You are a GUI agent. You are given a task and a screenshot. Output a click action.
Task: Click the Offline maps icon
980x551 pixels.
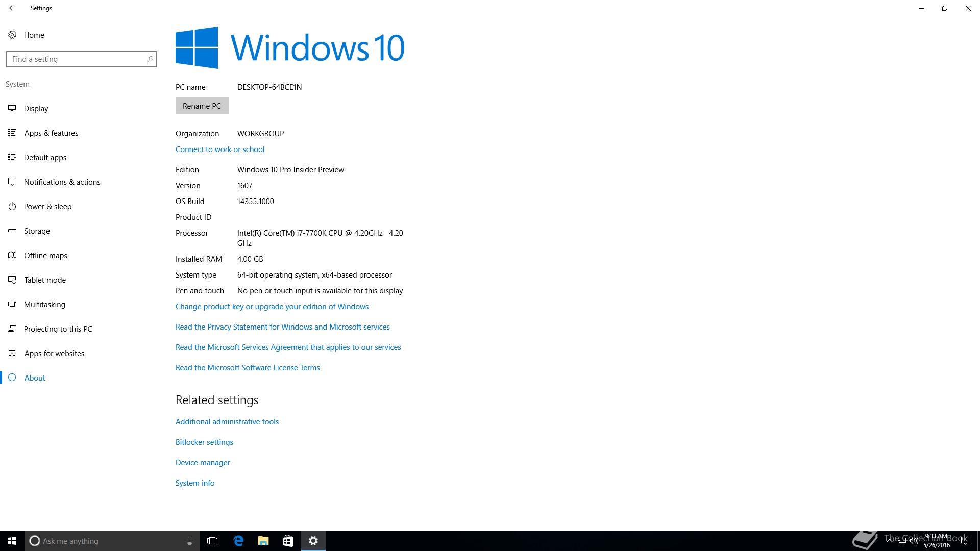(x=12, y=255)
